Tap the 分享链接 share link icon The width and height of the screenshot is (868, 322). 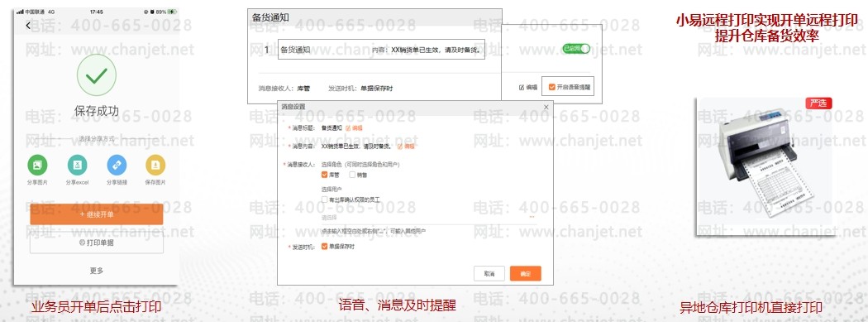(117, 165)
